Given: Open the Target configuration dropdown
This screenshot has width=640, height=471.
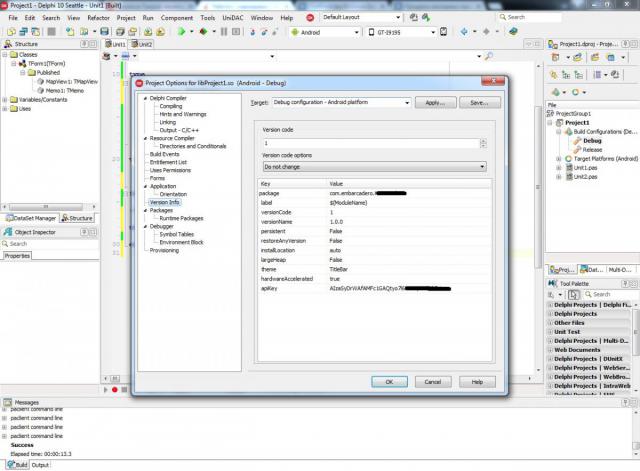Looking at the screenshot, I should pos(341,102).
